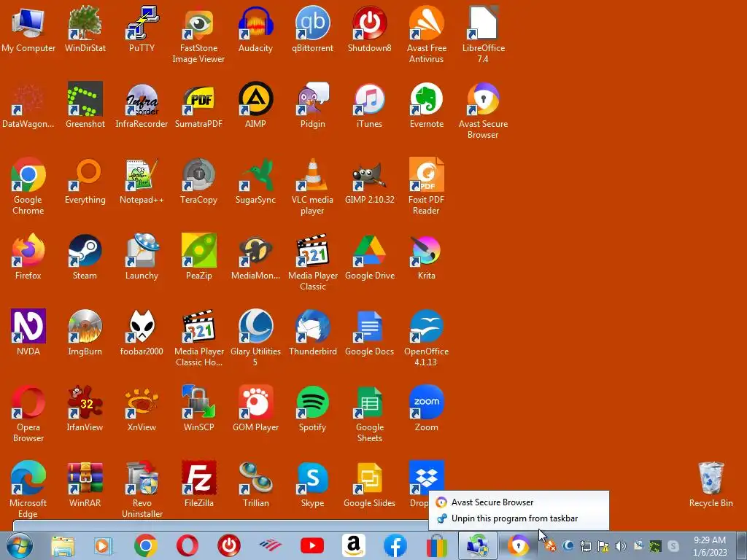
Task: Select the Pidgin desktop icon
Action: click(x=312, y=105)
